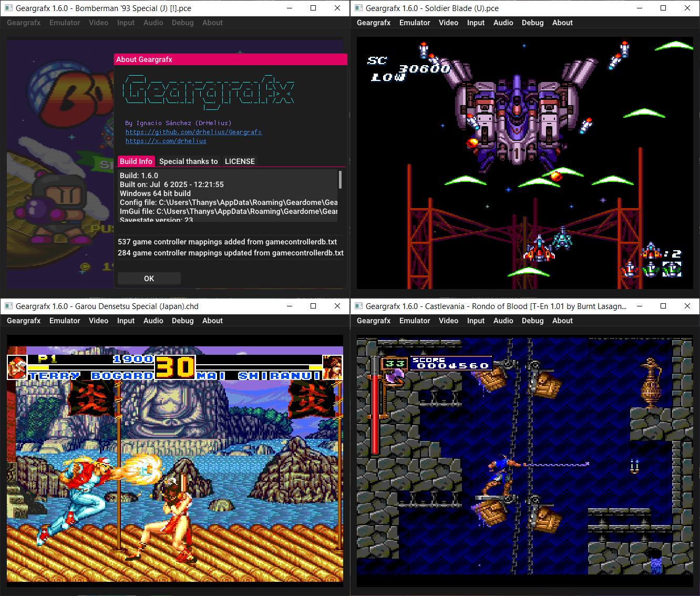Open Input menu in Garou Densetsu window
Image resolution: width=700 pixels, height=596 pixels.
tap(126, 321)
